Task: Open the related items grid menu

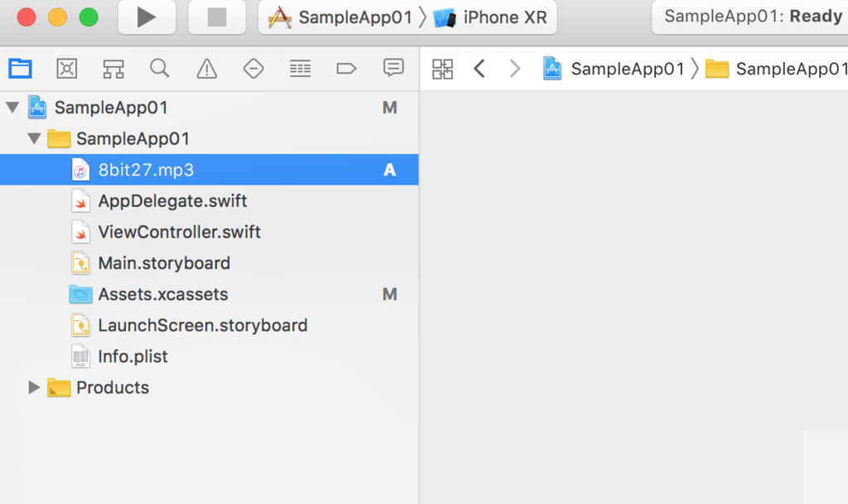Action: [x=443, y=69]
